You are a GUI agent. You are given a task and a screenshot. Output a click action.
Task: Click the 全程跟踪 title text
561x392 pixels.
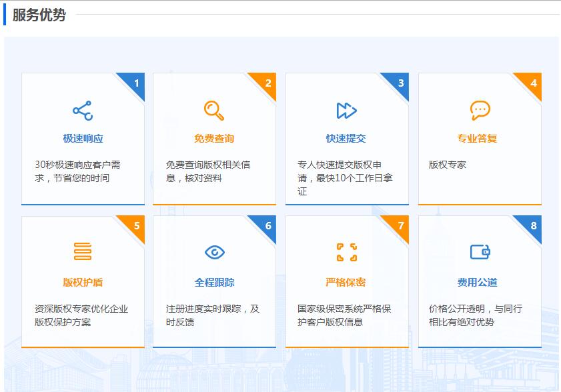click(214, 283)
